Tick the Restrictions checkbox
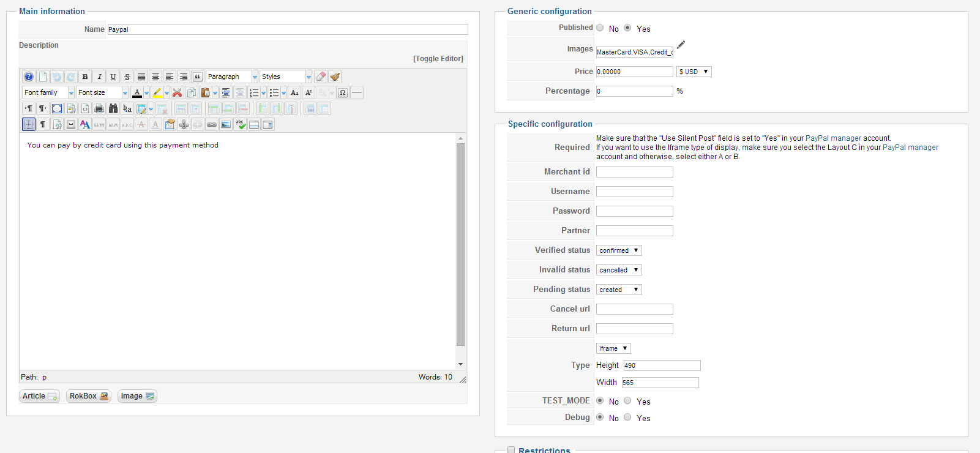 click(511, 450)
